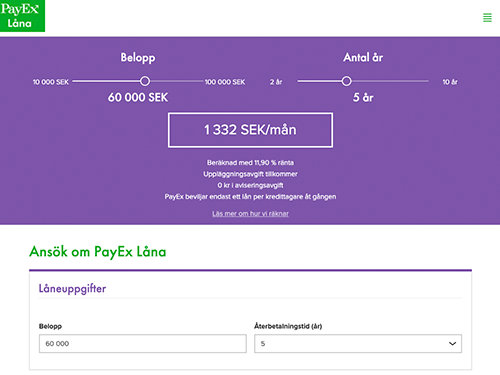500x375 pixels.
Task: Click the 'Låneuppgifter' section heading
Action: pyautogui.click(x=72, y=289)
